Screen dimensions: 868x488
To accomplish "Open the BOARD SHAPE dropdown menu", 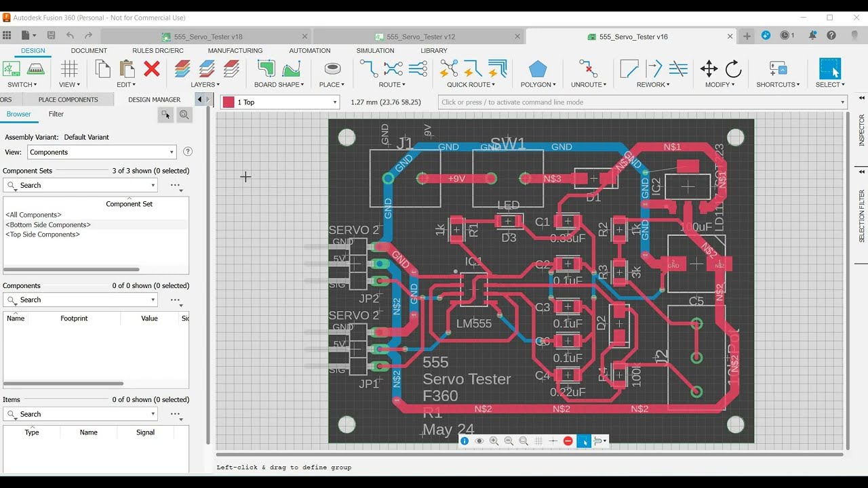I will 279,85.
